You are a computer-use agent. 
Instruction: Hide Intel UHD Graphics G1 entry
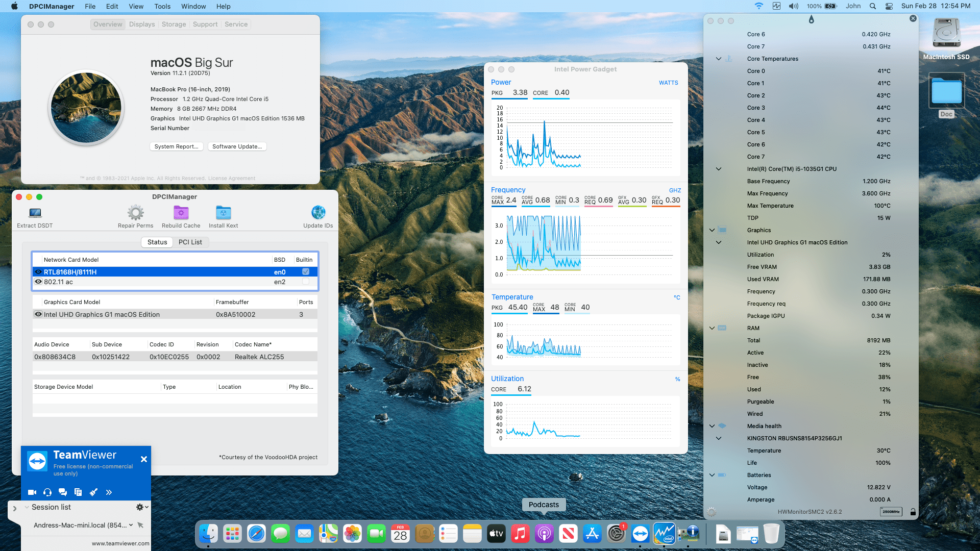38,314
